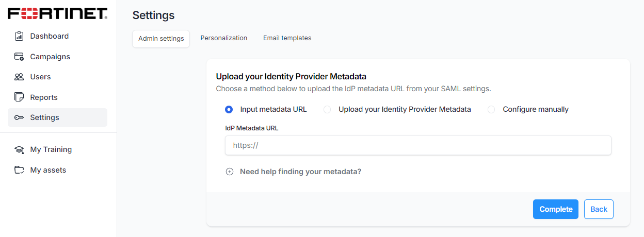The height and width of the screenshot is (237, 644).
Task: Click the My Training graduation cap icon
Action: (x=19, y=149)
